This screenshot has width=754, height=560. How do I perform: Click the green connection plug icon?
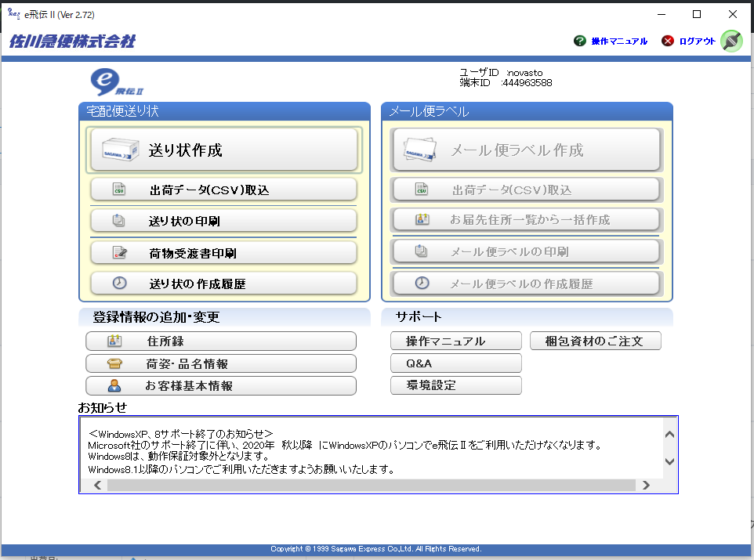tap(731, 41)
